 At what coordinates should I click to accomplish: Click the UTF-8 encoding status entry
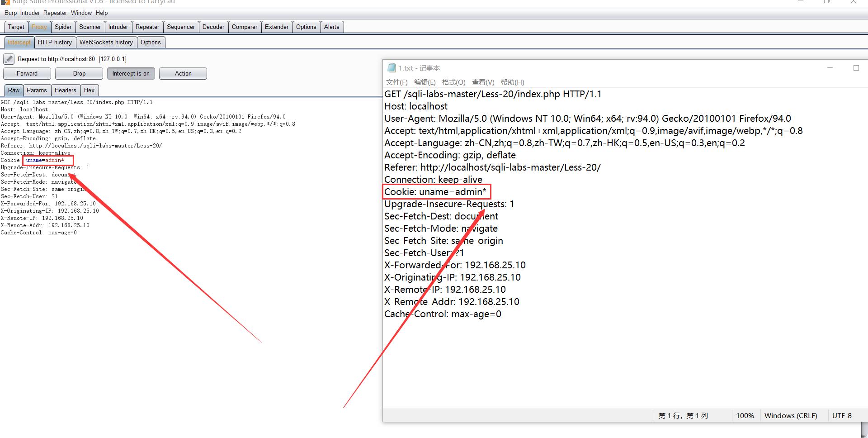coord(842,416)
